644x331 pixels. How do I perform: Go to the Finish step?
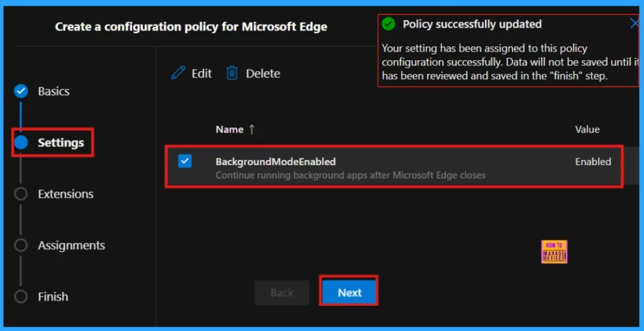pyautogui.click(x=53, y=296)
